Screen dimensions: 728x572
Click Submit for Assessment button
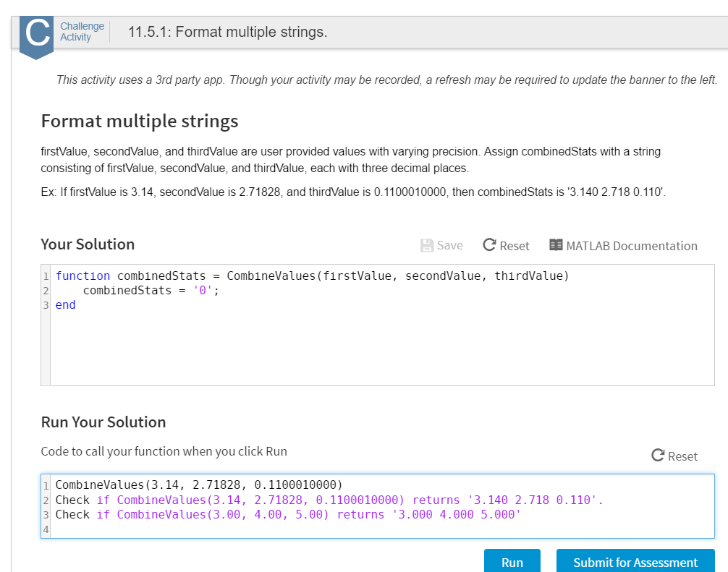click(635, 562)
